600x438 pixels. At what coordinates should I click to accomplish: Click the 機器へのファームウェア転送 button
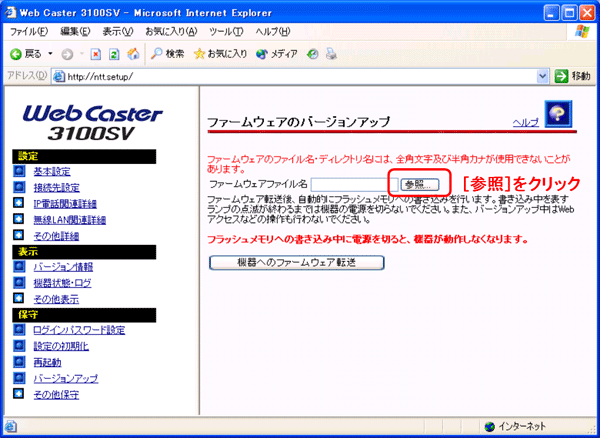(297, 263)
